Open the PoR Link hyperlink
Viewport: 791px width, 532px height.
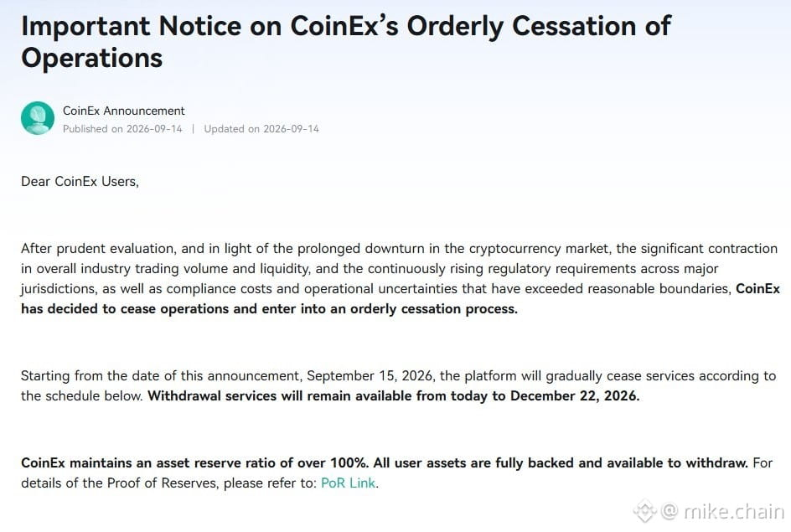click(x=348, y=483)
